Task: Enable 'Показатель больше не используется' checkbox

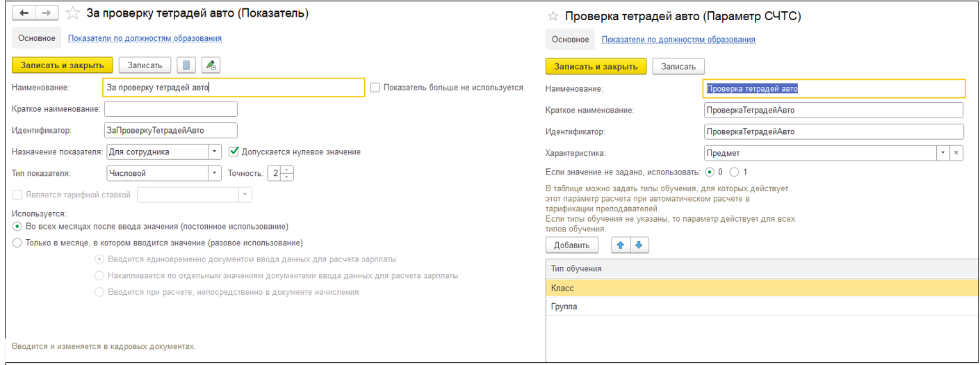Action: (375, 88)
